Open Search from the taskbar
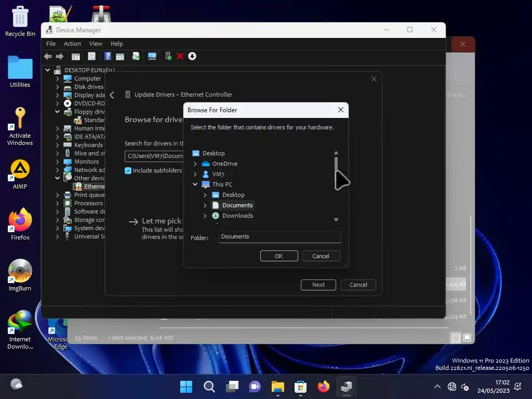Viewport: 532px width, 399px height. tap(209, 387)
